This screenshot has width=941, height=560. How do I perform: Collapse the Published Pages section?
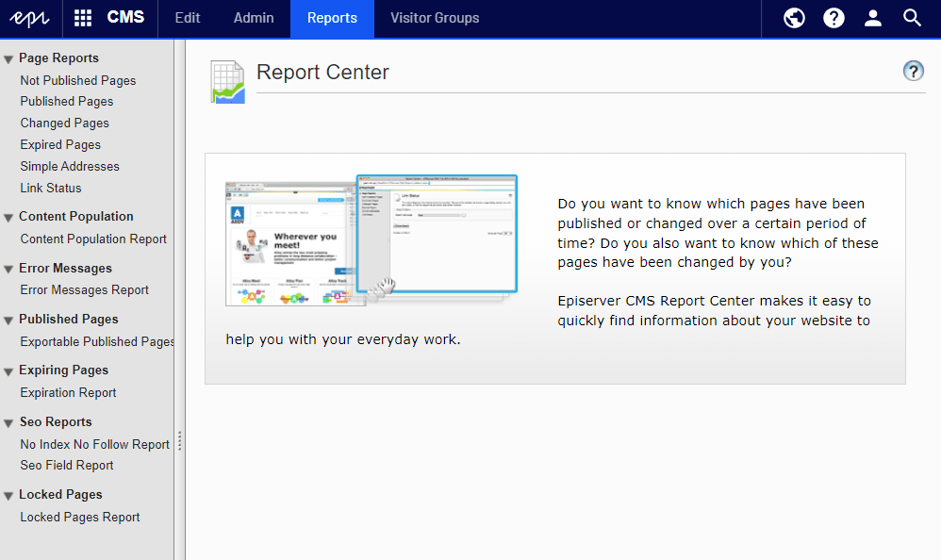pos(8,321)
